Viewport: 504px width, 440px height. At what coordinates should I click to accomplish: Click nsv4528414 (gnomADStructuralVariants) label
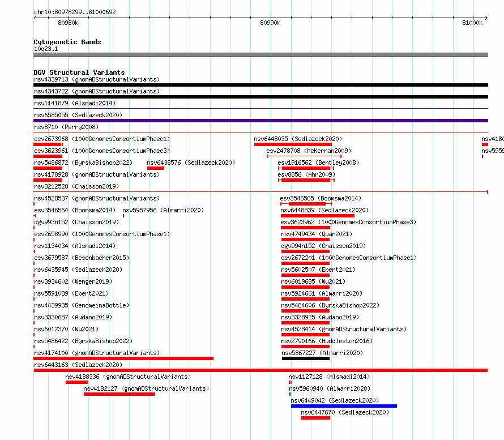pyautogui.click(x=344, y=329)
